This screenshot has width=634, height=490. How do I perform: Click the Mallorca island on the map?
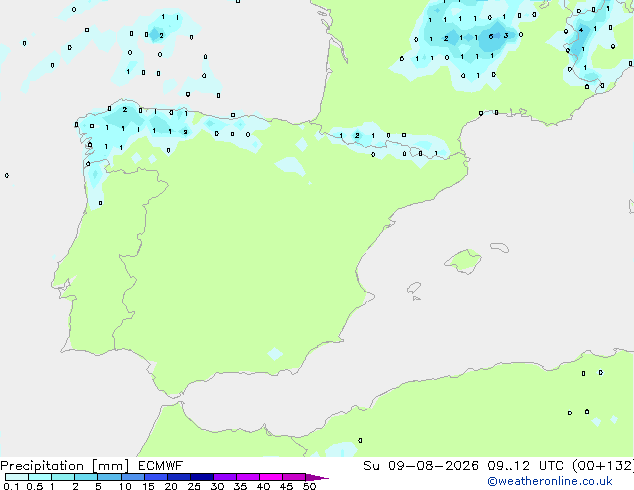(x=463, y=261)
